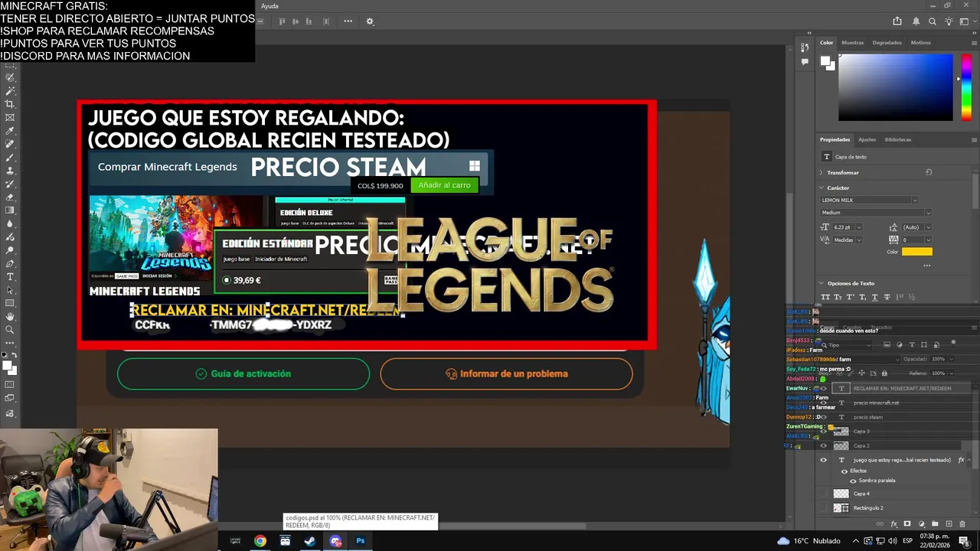Create new layer with plus icon
This screenshot has width=980, height=551.
tap(949, 524)
